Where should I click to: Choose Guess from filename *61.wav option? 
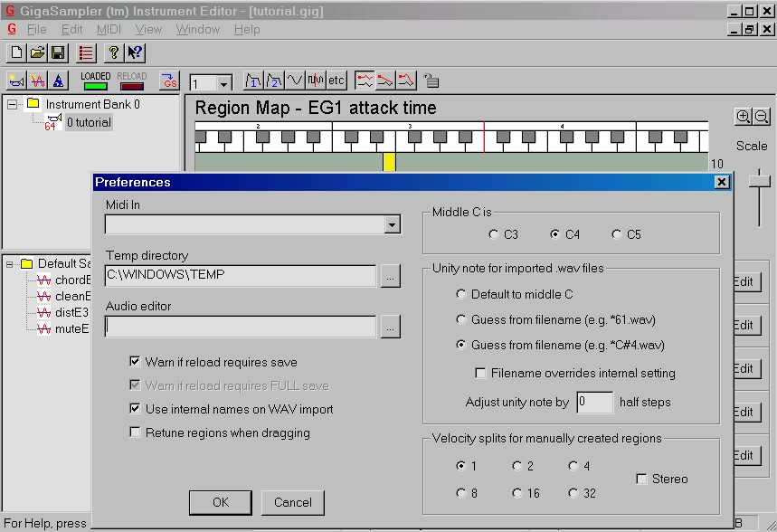(460, 319)
